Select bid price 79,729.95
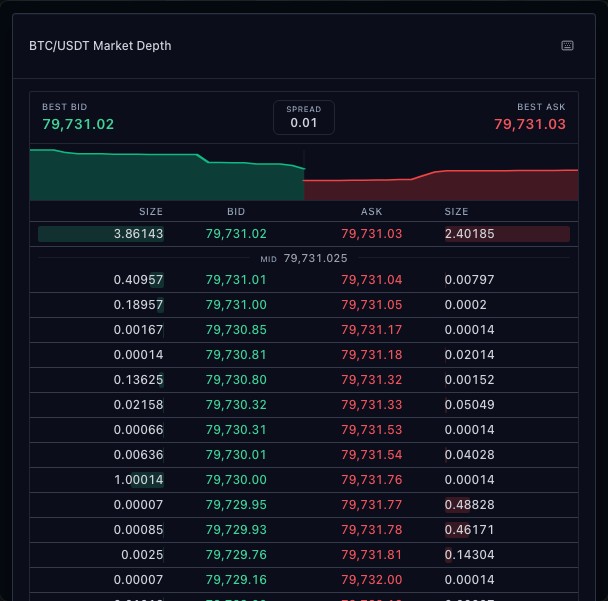 (236, 505)
